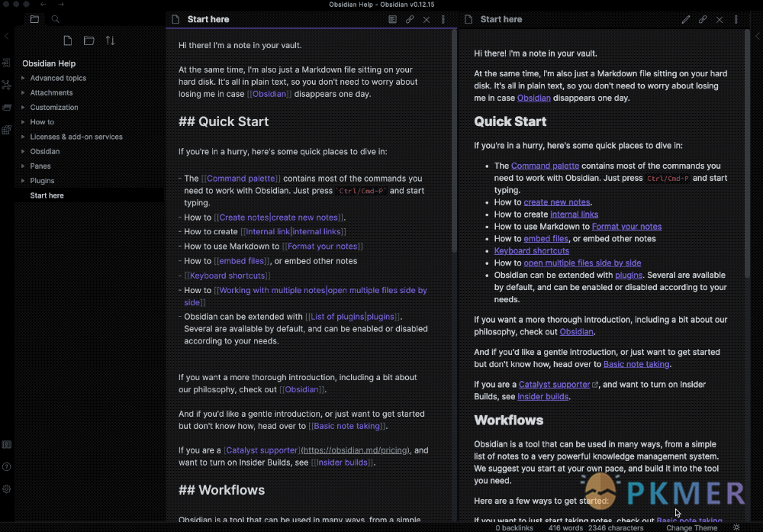The image size is (763, 532).
Task: Click file icon in left pane title
Action: 175,20
